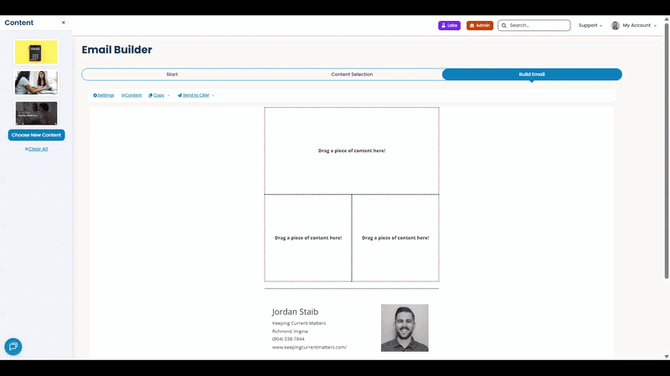This screenshot has height=376, width=670.
Task: Click the scrollbar down arrow
Action: (667, 356)
